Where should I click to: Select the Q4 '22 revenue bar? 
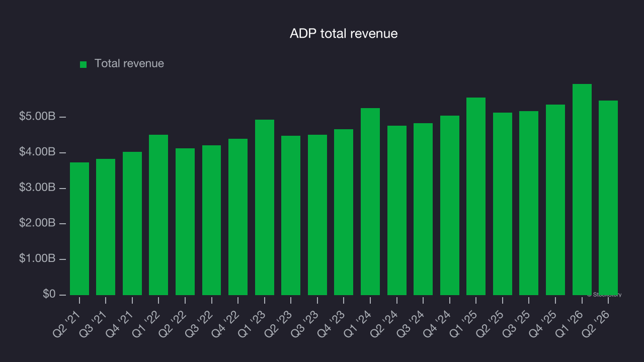click(238, 217)
